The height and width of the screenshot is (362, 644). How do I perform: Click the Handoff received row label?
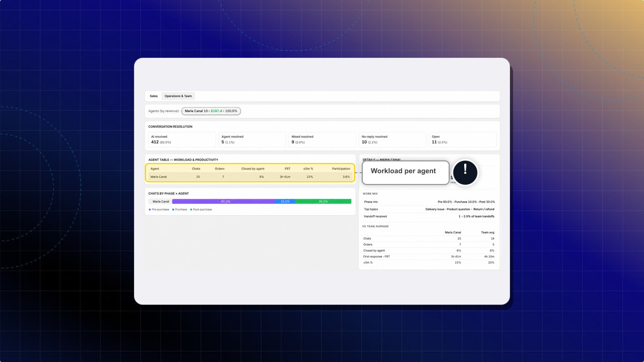(x=375, y=216)
